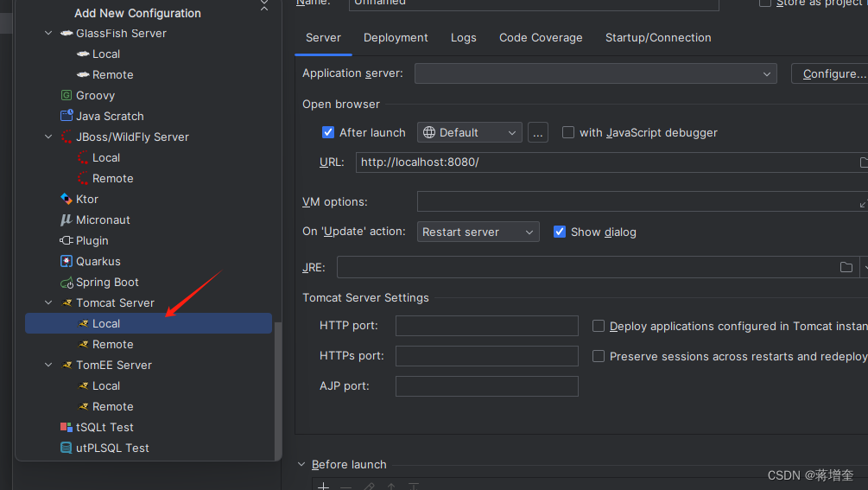Uncheck the After launch checkbox

[328, 132]
